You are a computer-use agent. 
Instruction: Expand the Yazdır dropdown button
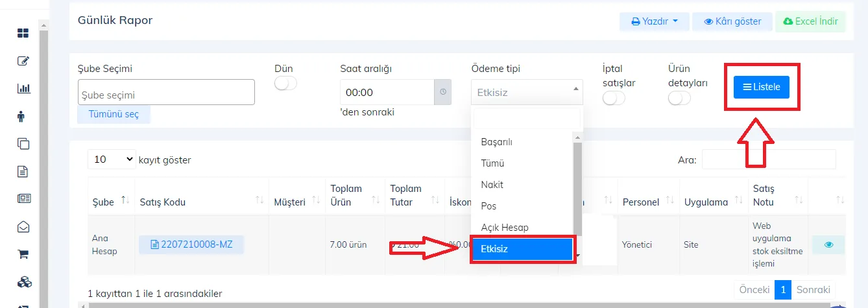[654, 21]
